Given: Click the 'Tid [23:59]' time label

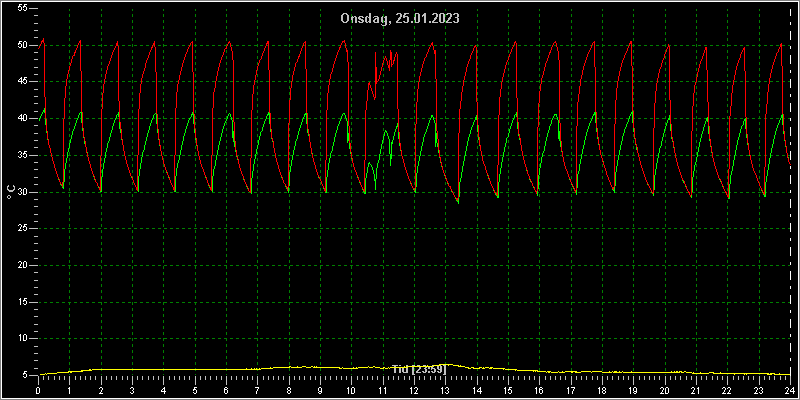Looking at the screenshot, I should (x=419, y=369).
